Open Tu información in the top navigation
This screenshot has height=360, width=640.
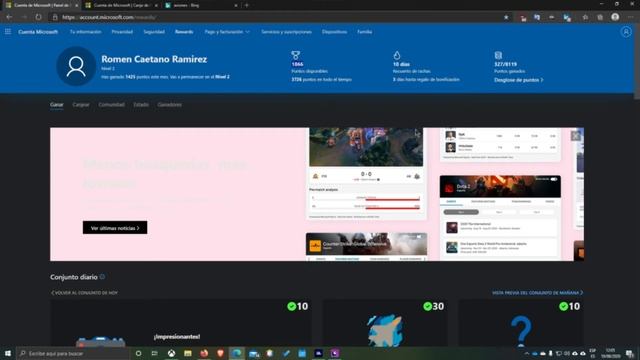[85, 32]
